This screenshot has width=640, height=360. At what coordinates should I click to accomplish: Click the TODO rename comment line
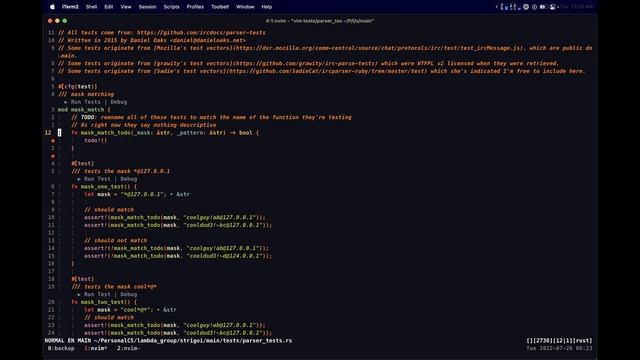(211, 117)
